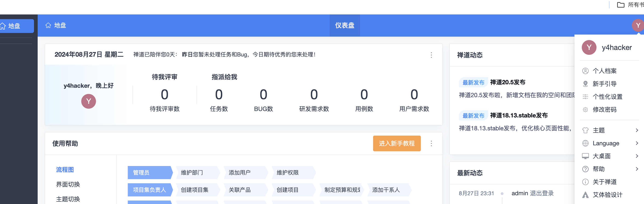Switch to the 仪表盘 dashboard tab

tap(344, 25)
